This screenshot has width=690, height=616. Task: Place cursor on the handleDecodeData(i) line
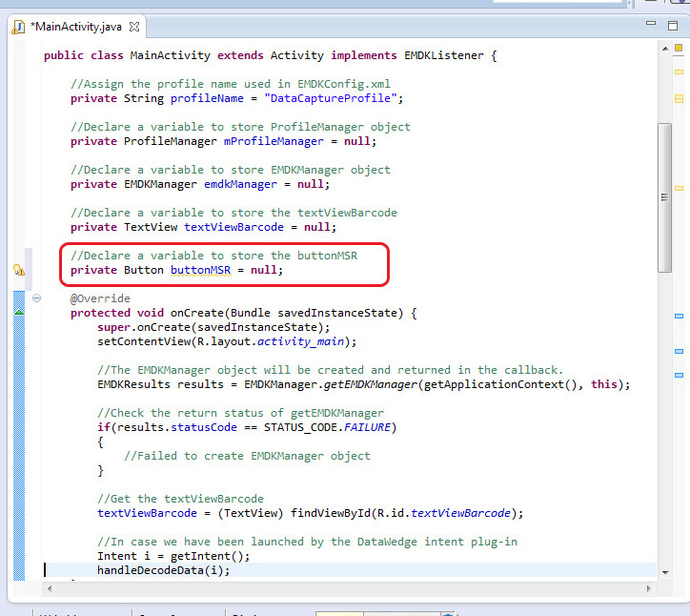[163, 570]
